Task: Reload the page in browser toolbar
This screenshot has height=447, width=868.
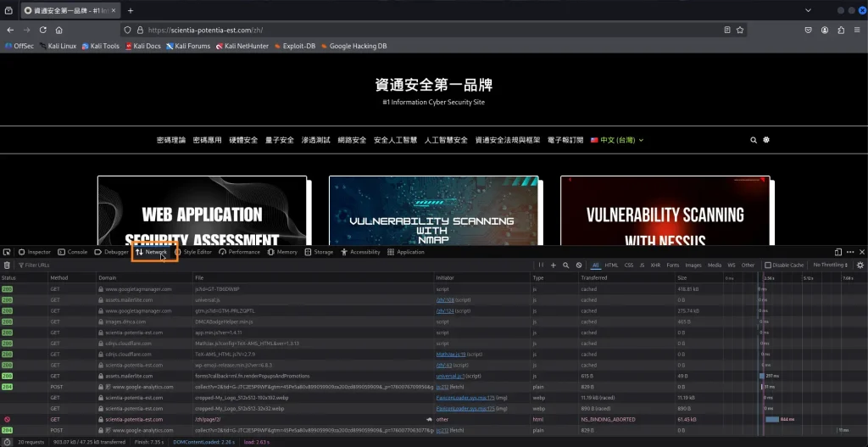Action: coord(42,30)
